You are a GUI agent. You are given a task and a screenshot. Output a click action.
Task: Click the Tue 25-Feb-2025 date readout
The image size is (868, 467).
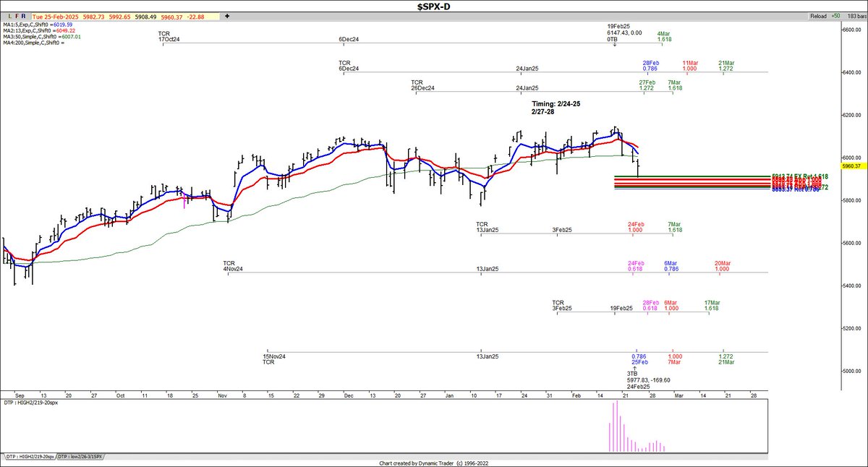[56, 15]
